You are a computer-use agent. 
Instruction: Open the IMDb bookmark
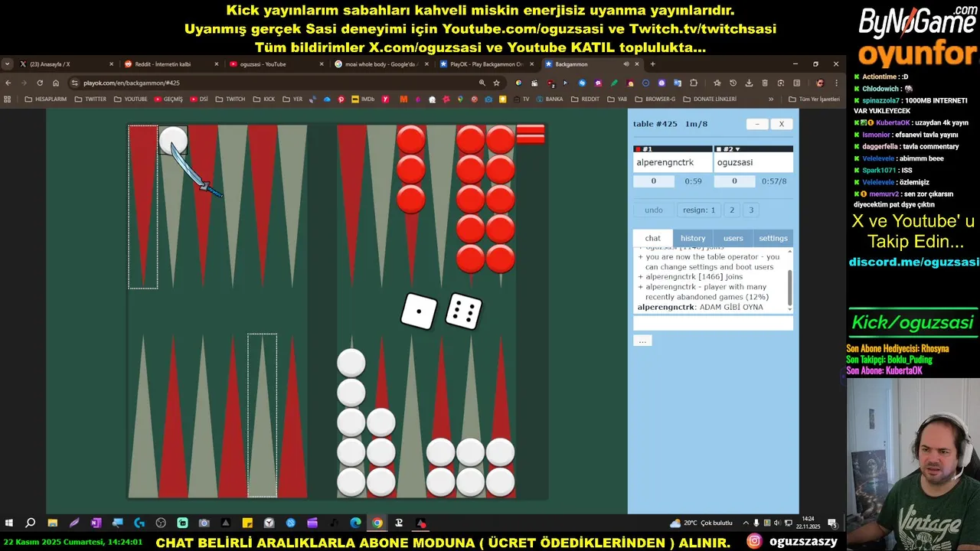point(363,99)
